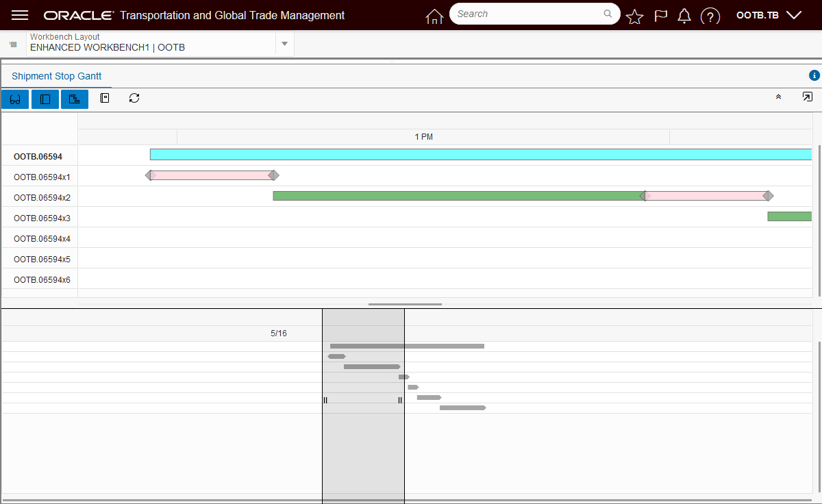Viewport: 822px width, 504px height.
Task: Open the OOTB.TB user menu
Action: click(769, 15)
